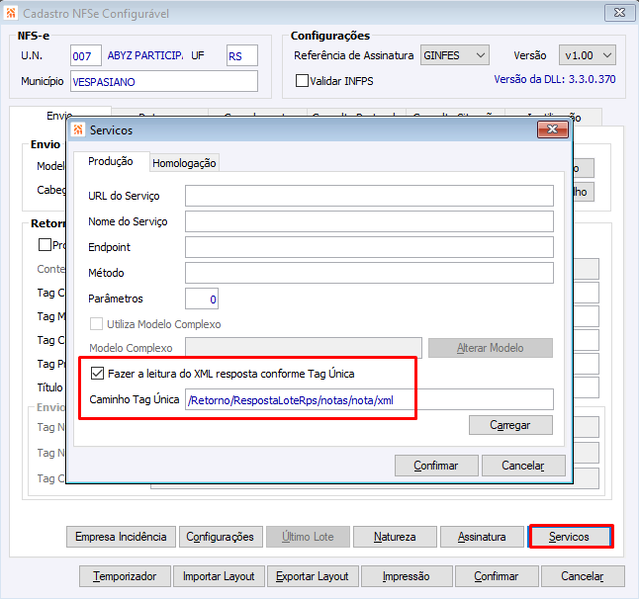The image size is (639, 599).
Task: Click the Assinatura button
Action: coord(482,537)
